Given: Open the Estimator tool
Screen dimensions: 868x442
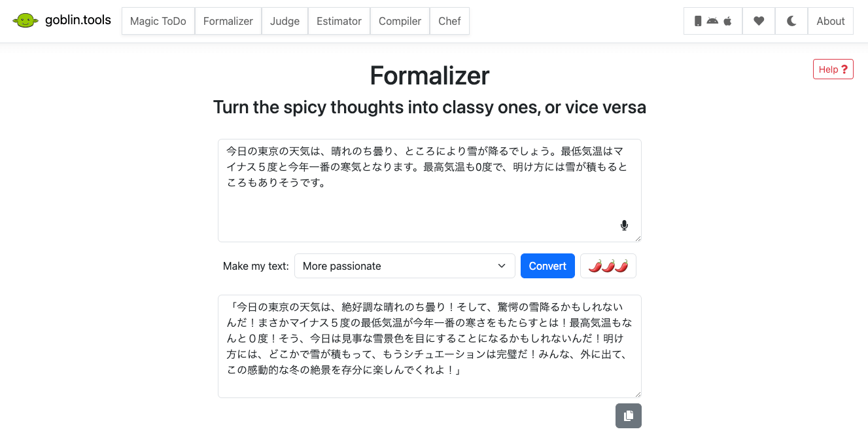Looking at the screenshot, I should [339, 21].
